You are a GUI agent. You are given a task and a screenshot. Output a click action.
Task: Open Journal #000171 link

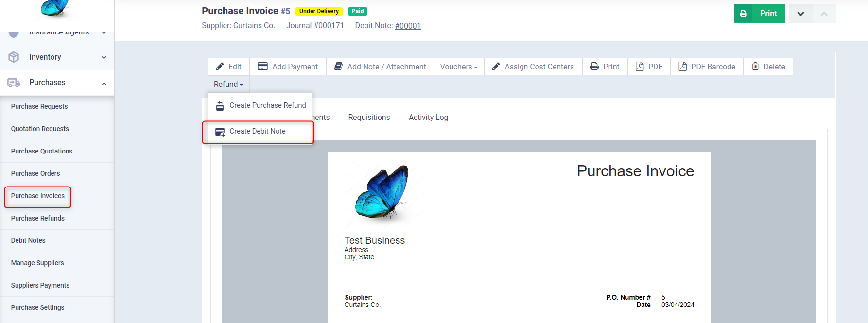click(x=314, y=26)
